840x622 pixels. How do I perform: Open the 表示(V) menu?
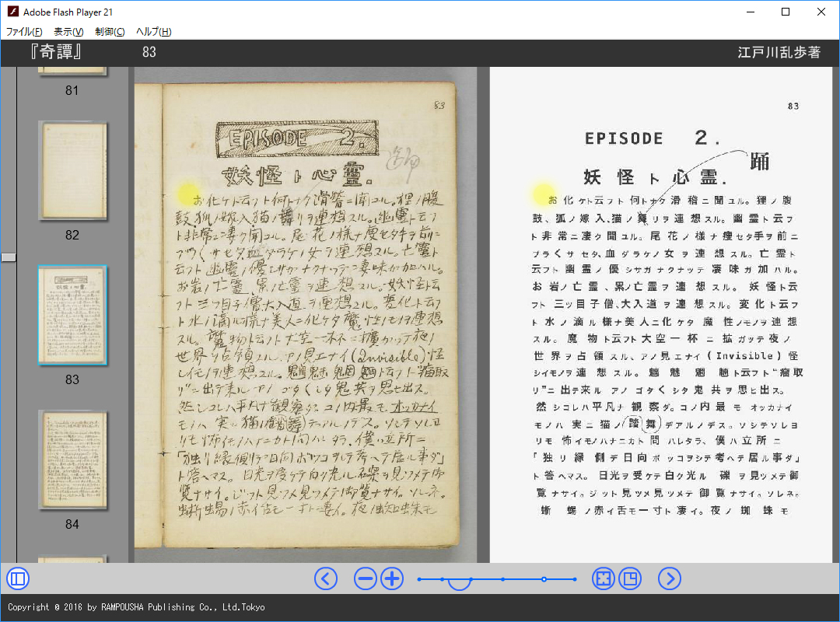coord(68,32)
